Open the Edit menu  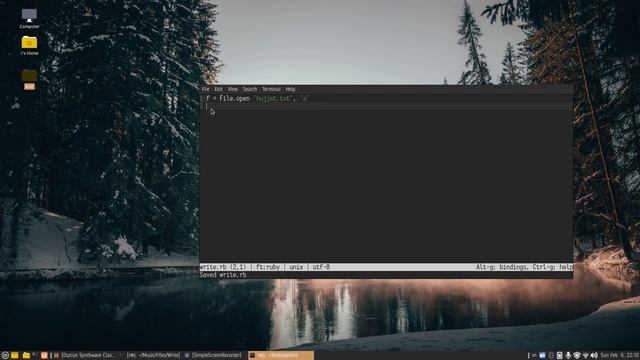[219, 89]
